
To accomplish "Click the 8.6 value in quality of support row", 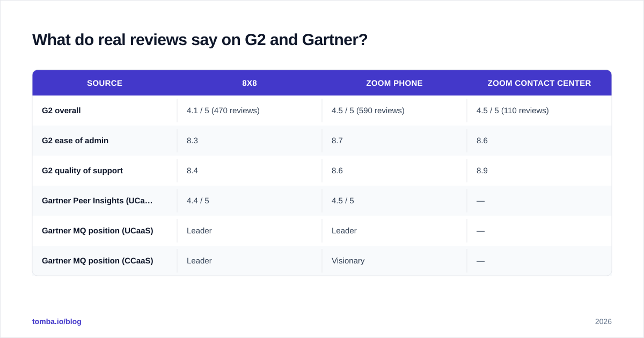I will coord(337,171).
